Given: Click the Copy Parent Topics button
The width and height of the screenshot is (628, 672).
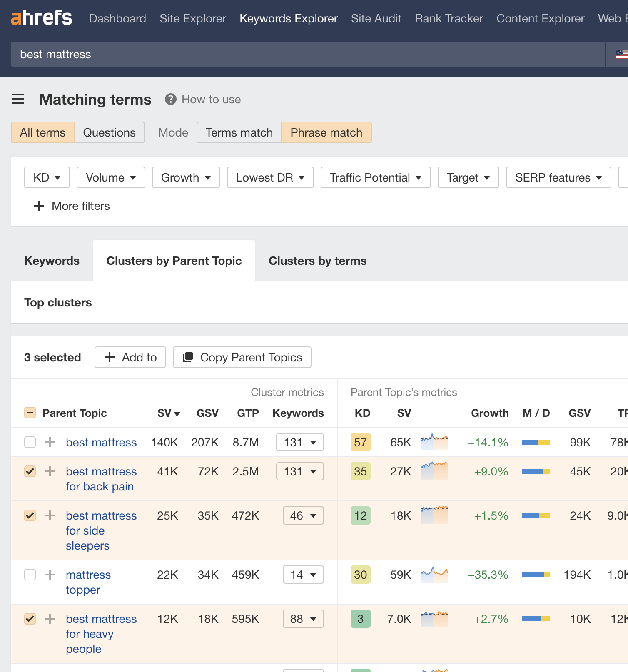Looking at the screenshot, I should point(242,357).
